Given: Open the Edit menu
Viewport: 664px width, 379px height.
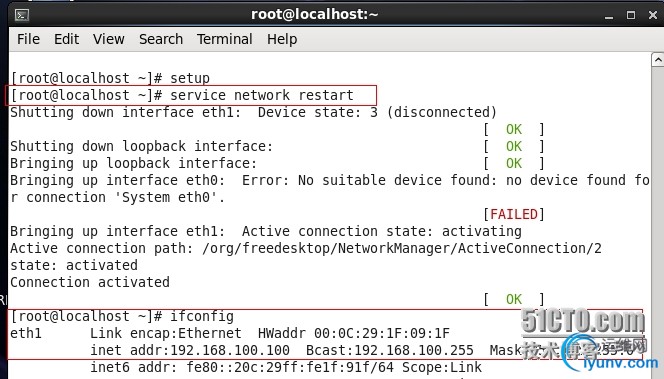Looking at the screenshot, I should click(x=66, y=39).
